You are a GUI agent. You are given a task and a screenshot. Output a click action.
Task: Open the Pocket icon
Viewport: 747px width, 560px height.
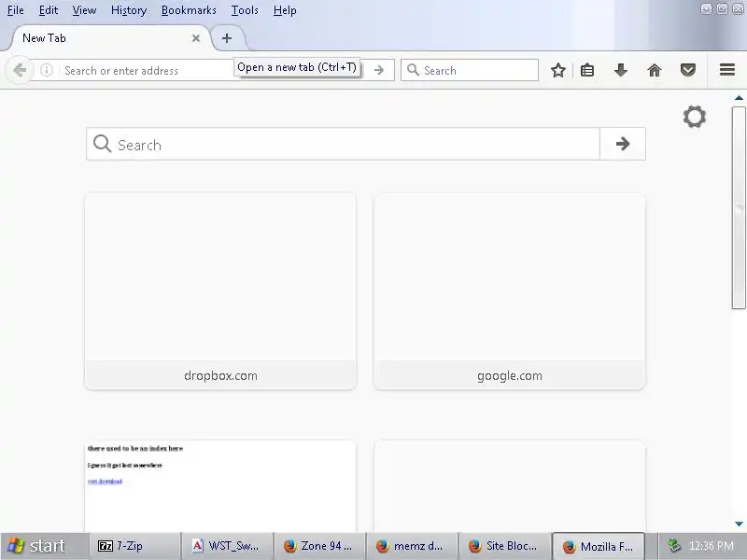(x=688, y=71)
